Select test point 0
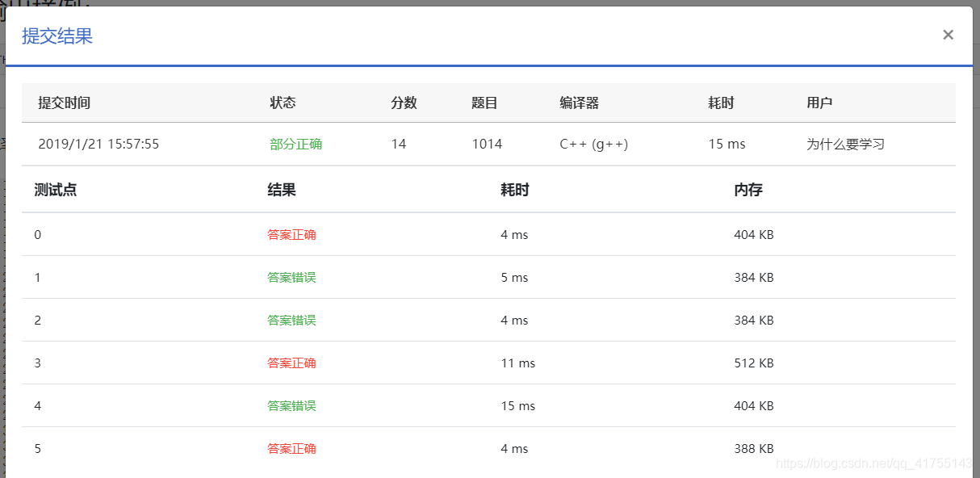Screen dimensions: 980x478 click(38, 235)
